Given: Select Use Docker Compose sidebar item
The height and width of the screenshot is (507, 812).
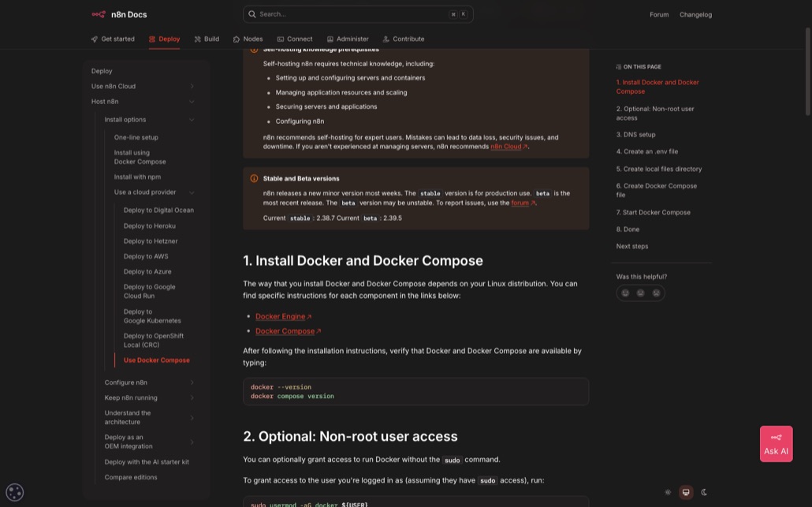Looking at the screenshot, I should 156,360.
